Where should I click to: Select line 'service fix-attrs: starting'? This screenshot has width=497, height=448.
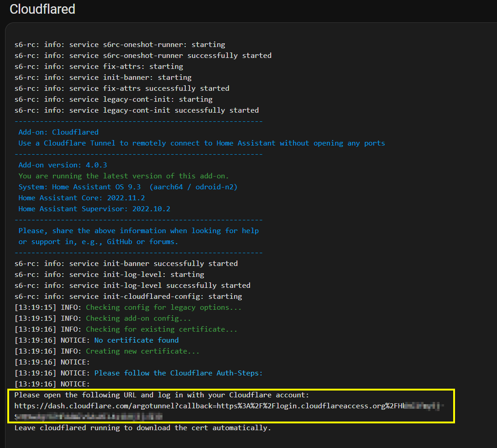pos(99,67)
